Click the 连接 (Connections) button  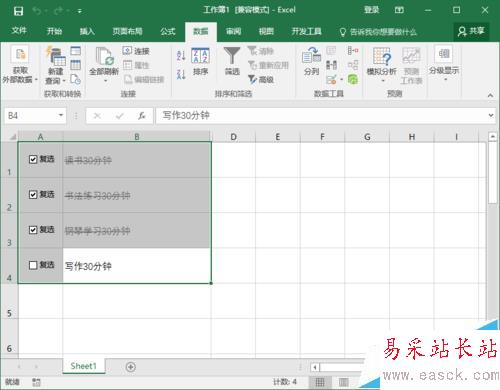[x=136, y=51]
